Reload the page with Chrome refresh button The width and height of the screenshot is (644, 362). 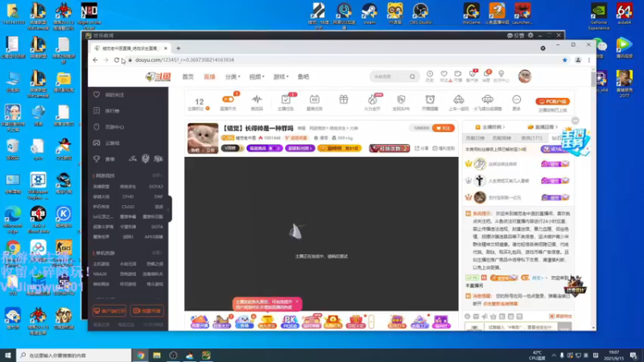click(x=117, y=60)
